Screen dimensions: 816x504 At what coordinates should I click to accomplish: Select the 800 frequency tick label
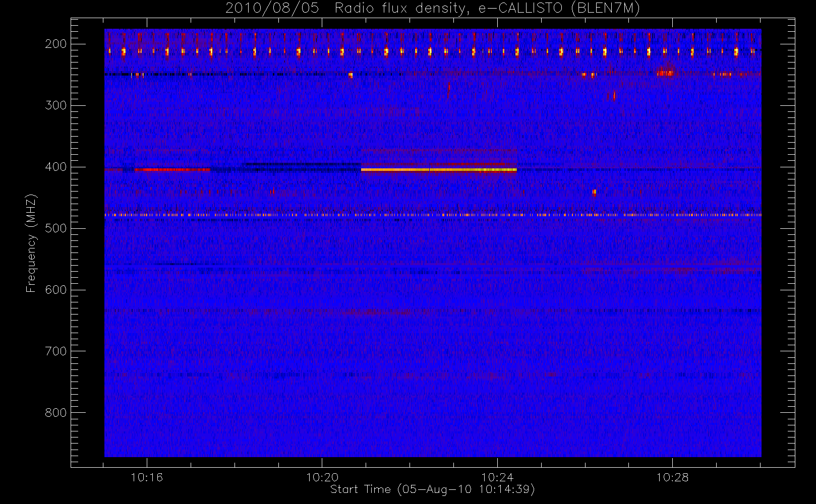[x=56, y=413]
